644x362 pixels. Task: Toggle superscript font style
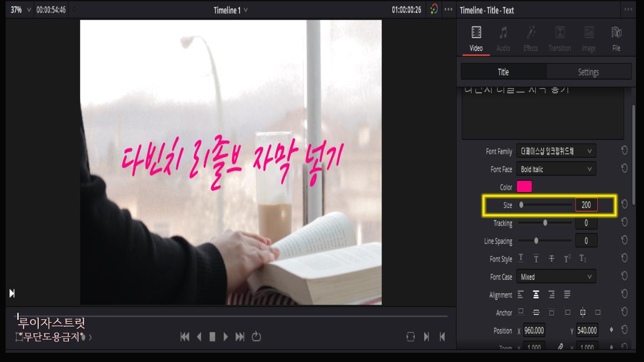[567, 258]
